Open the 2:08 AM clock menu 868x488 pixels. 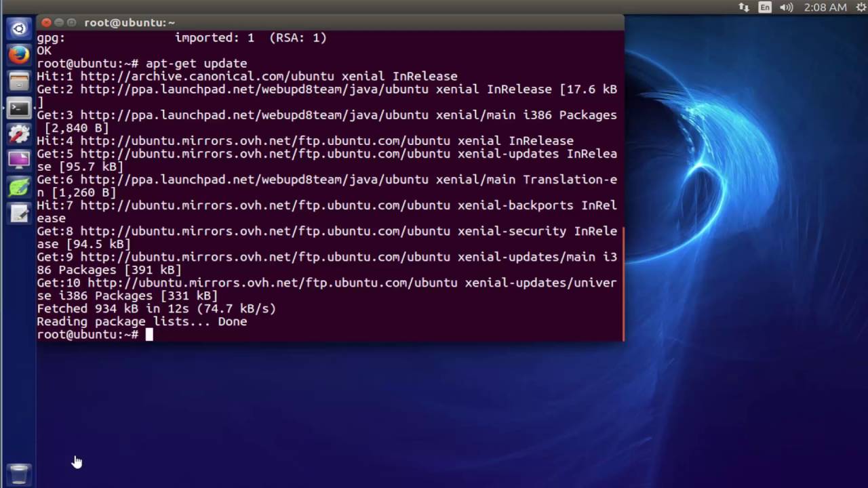tap(825, 7)
